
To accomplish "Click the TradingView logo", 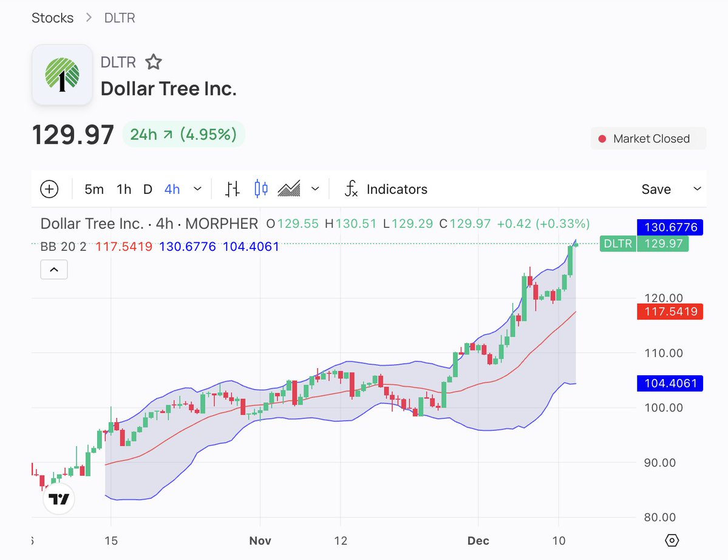I will (59, 499).
